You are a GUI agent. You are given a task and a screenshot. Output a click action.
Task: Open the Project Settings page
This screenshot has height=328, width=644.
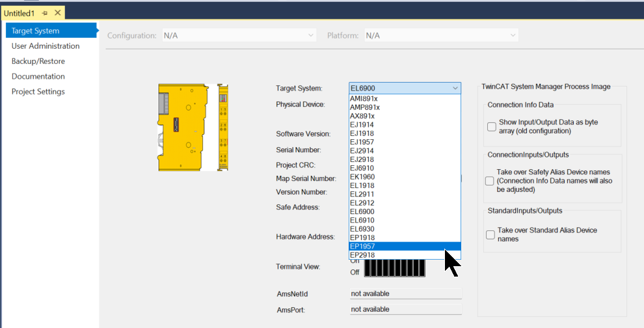(38, 91)
